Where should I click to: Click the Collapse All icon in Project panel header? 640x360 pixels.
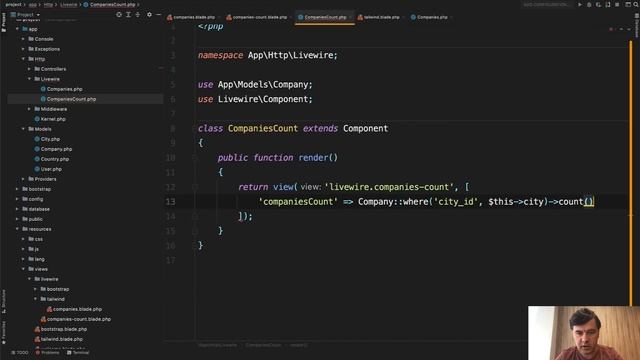pyautogui.click(x=138, y=15)
